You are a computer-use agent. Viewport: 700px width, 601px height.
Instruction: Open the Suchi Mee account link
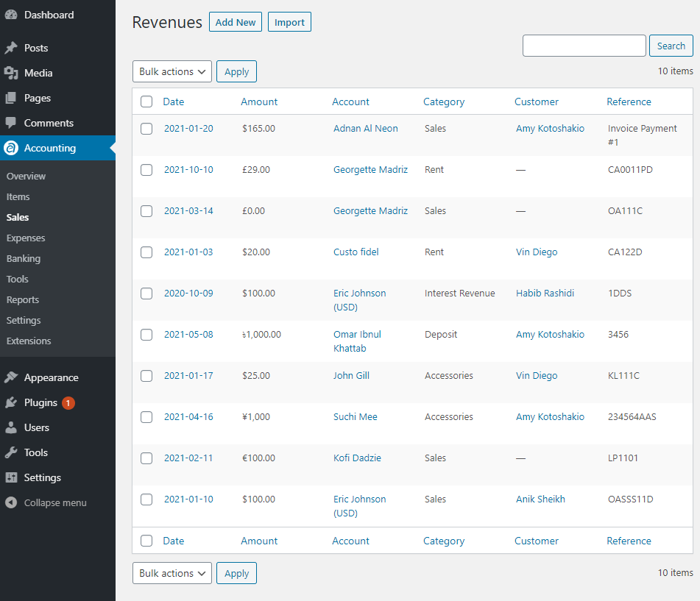coord(355,417)
